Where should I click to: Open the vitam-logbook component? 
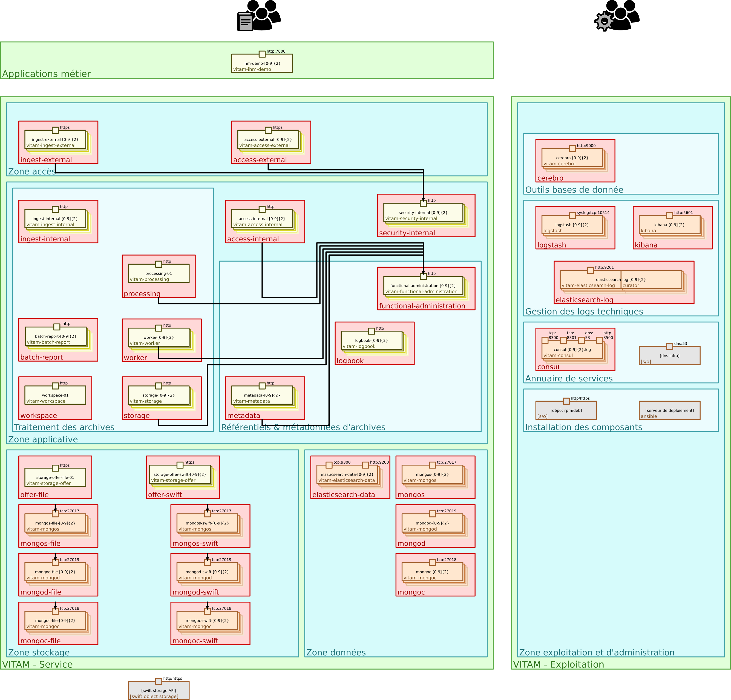click(372, 341)
